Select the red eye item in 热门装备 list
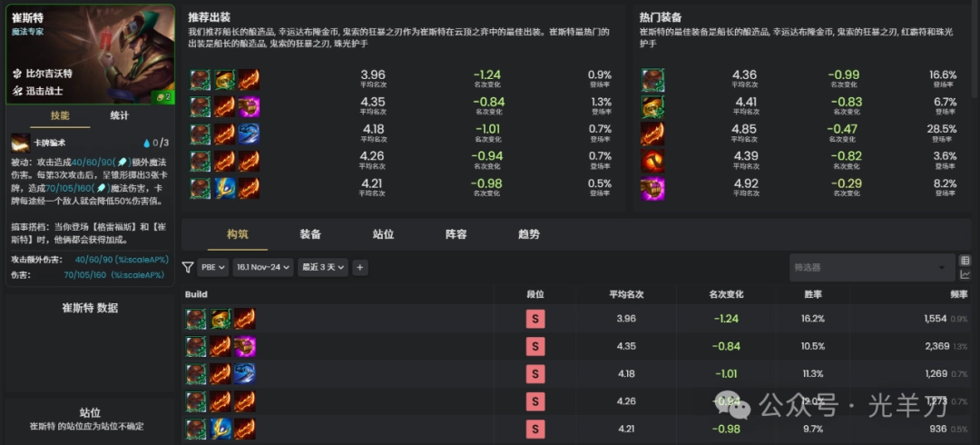Image resolution: width=980 pixels, height=445 pixels. pos(652,162)
